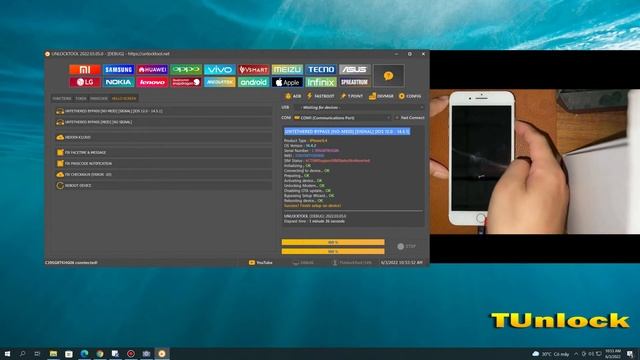Select the Apple brand logo
Image resolution: width=640 pixels, height=360 pixels.
[x=287, y=82]
